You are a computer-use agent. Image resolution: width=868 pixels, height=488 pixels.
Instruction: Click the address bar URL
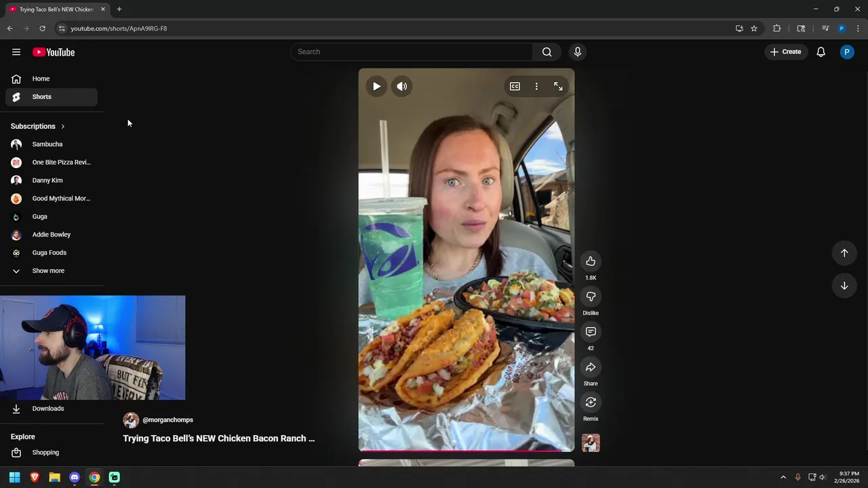(x=119, y=28)
